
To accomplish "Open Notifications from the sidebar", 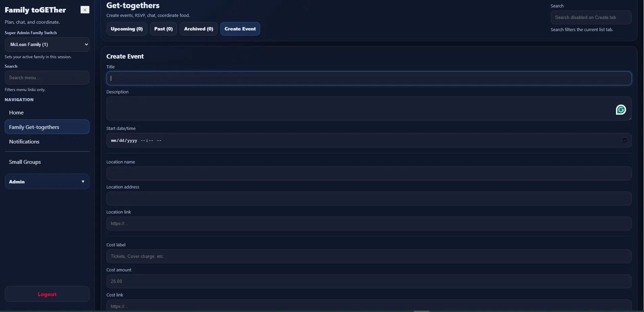I will [24, 142].
